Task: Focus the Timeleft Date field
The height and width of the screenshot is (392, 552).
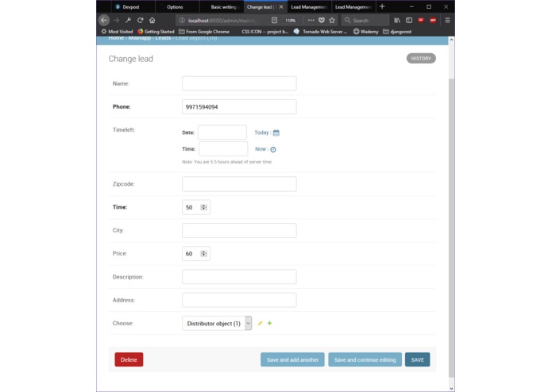Action: (222, 133)
